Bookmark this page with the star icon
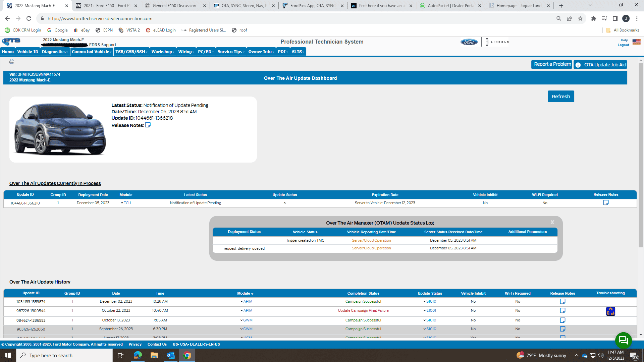The image size is (644, 362). [580, 19]
